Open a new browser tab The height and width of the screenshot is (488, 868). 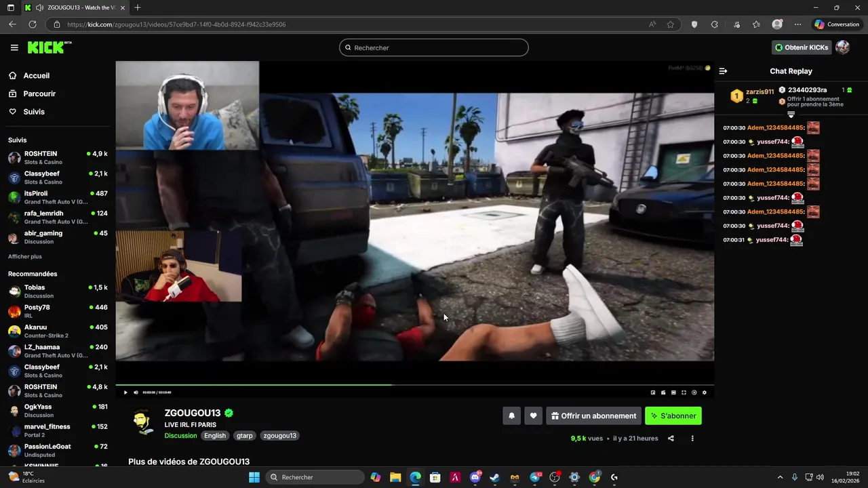(x=138, y=7)
